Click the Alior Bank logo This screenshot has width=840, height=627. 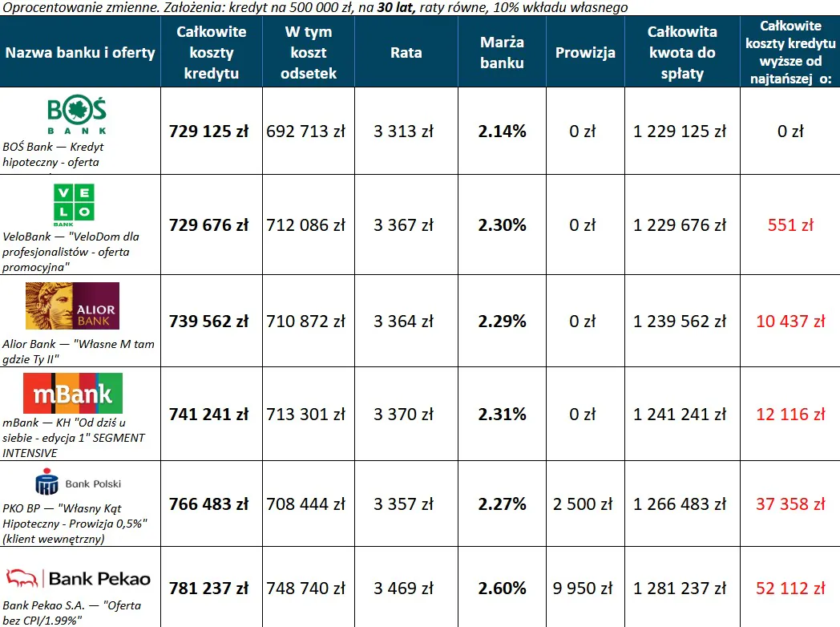click(x=72, y=305)
